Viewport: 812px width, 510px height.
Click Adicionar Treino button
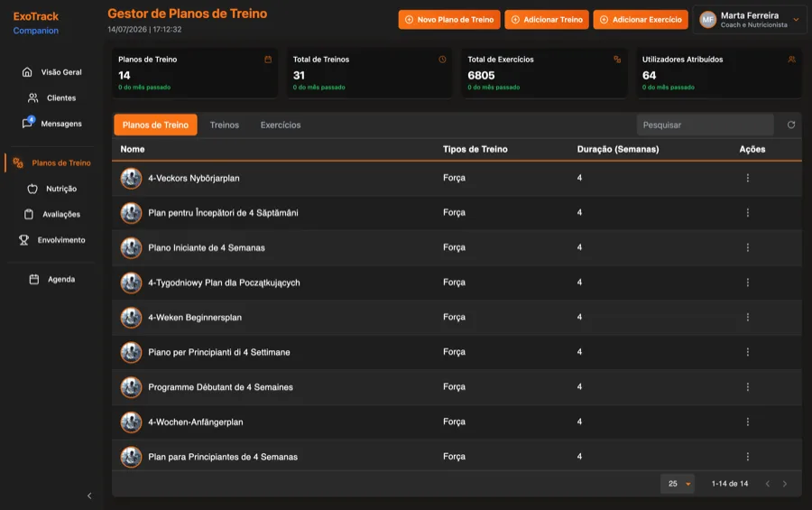[547, 20]
